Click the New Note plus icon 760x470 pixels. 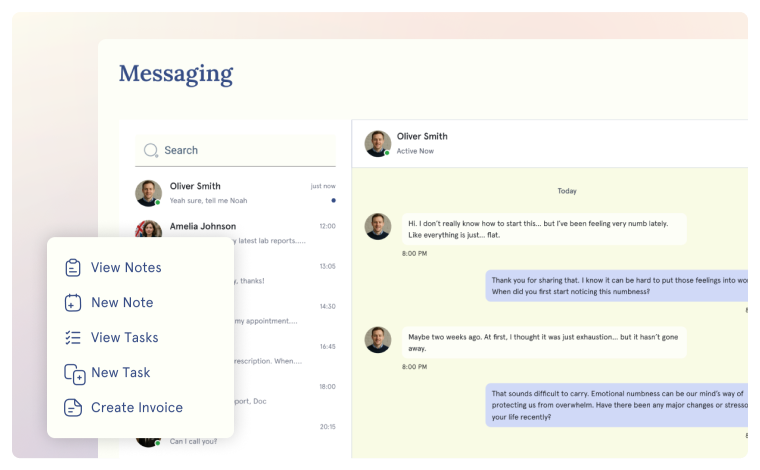(73, 302)
